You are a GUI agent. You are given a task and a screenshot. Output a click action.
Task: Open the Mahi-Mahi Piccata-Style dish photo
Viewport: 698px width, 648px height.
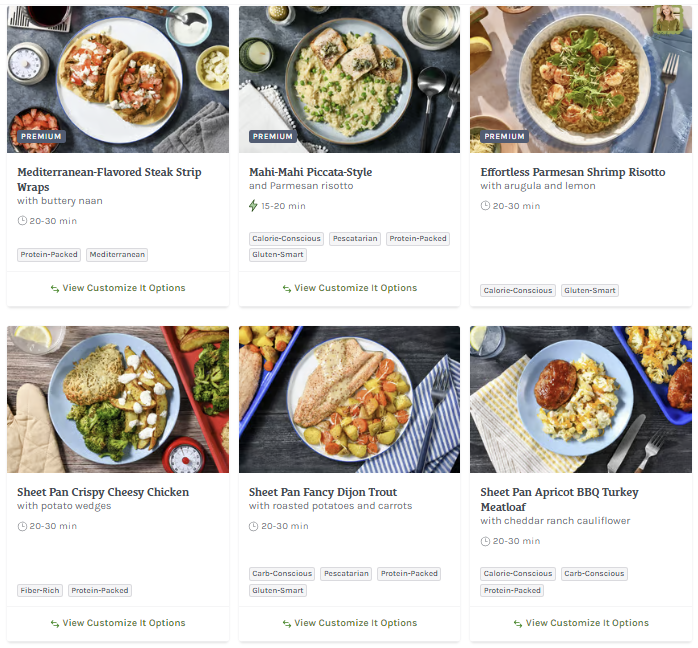coord(349,79)
